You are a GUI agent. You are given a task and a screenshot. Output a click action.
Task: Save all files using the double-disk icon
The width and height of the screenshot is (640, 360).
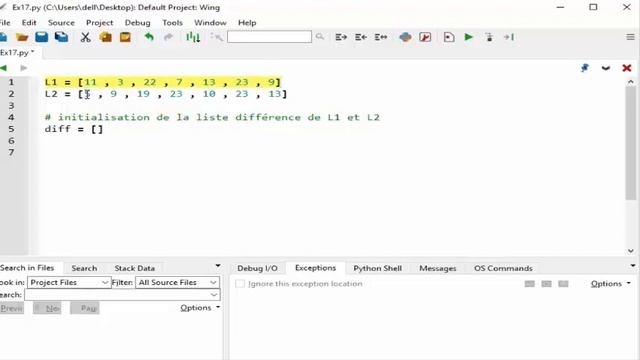coord(62,38)
